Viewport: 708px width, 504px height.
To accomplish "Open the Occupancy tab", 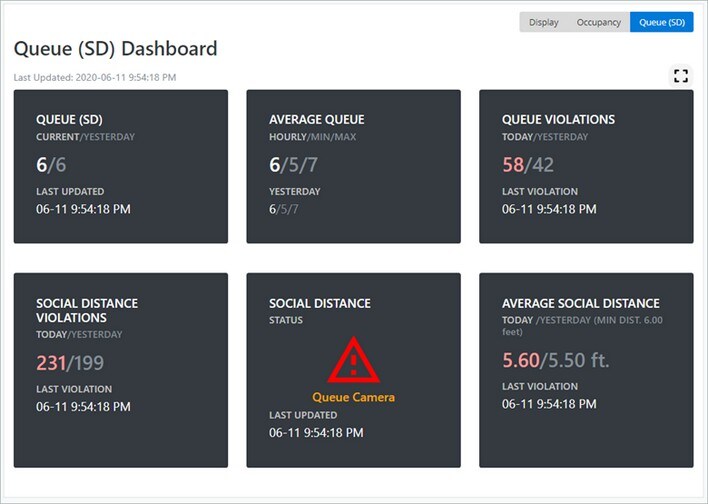I will [x=598, y=22].
